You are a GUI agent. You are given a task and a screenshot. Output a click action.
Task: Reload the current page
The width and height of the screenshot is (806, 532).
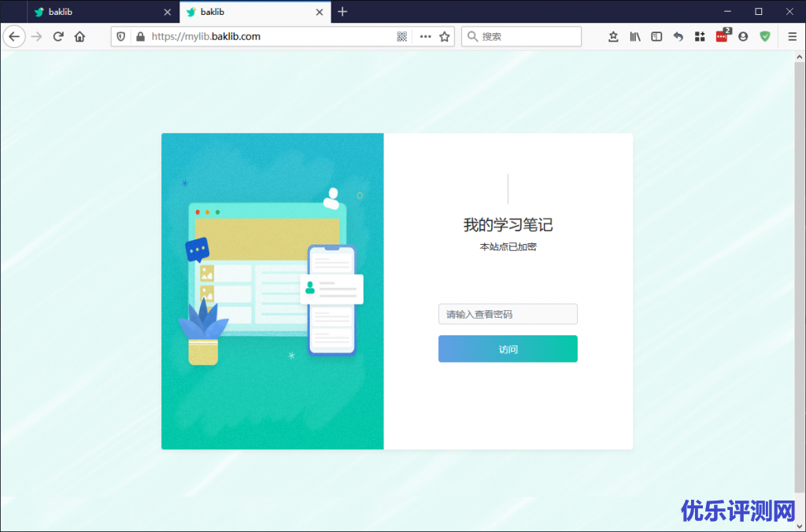pos(58,36)
